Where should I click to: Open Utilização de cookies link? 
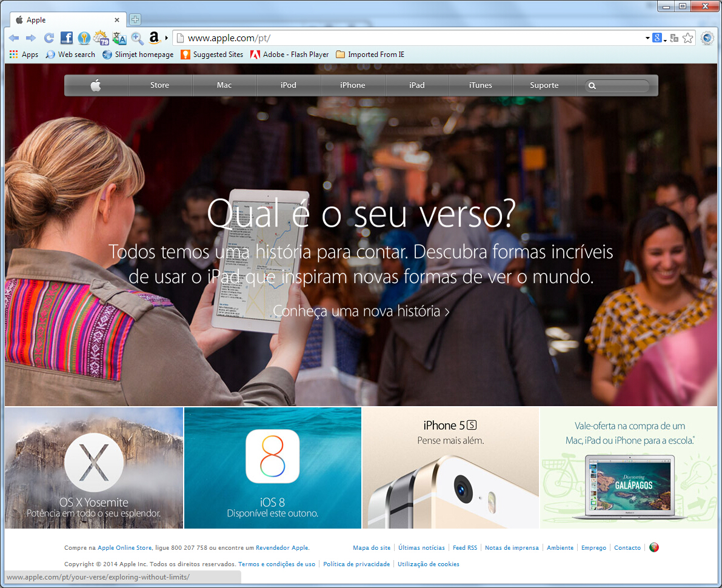428,564
